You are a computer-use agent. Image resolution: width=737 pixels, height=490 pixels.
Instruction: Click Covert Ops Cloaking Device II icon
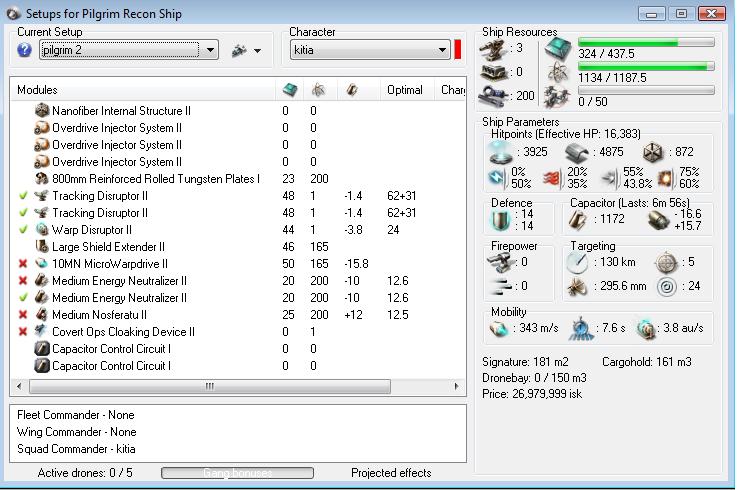click(42, 332)
